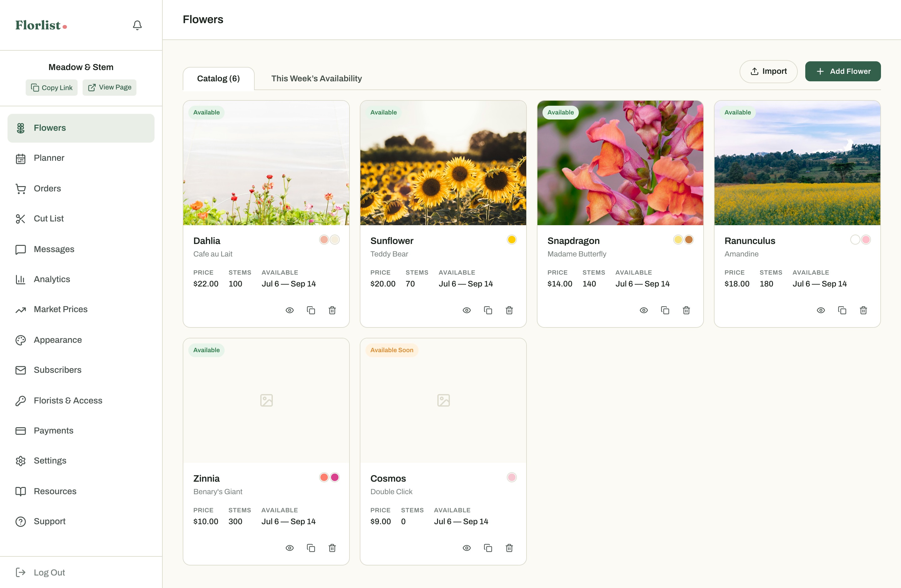Click the Import button
The image size is (901, 588).
[768, 71]
